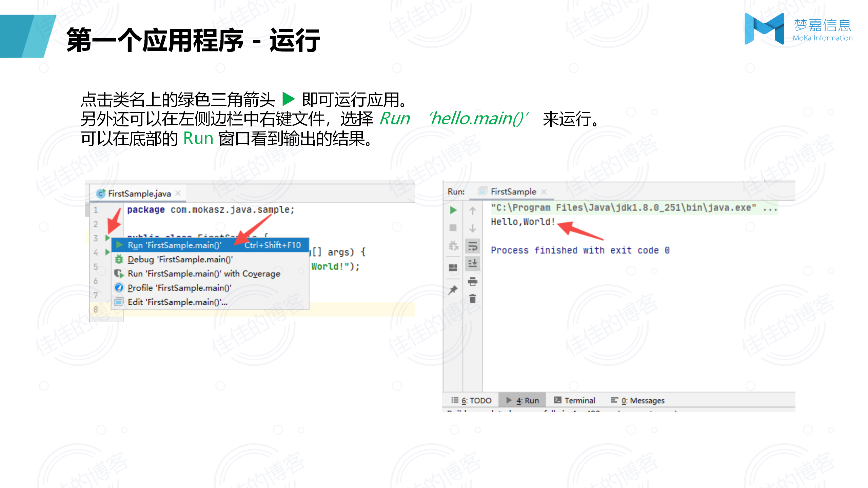
Task: Close the FirstSample run tab
Action: [544, 191]
